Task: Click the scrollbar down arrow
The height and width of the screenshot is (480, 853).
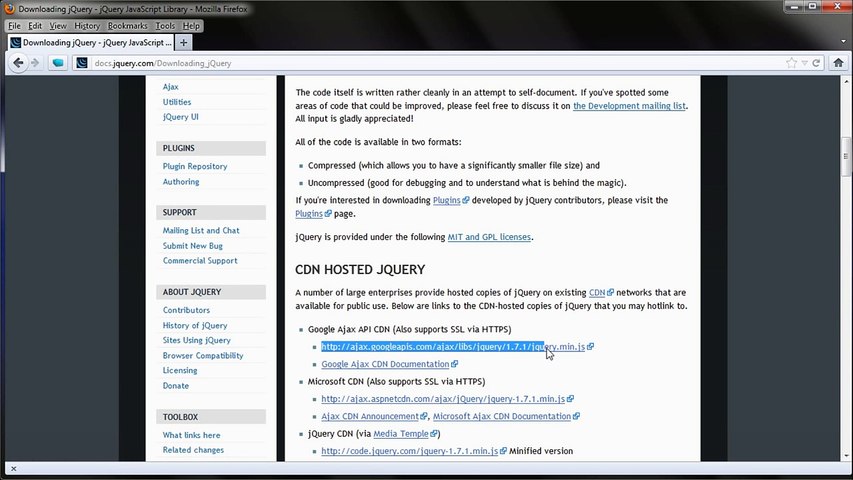Action: (846, 456)
